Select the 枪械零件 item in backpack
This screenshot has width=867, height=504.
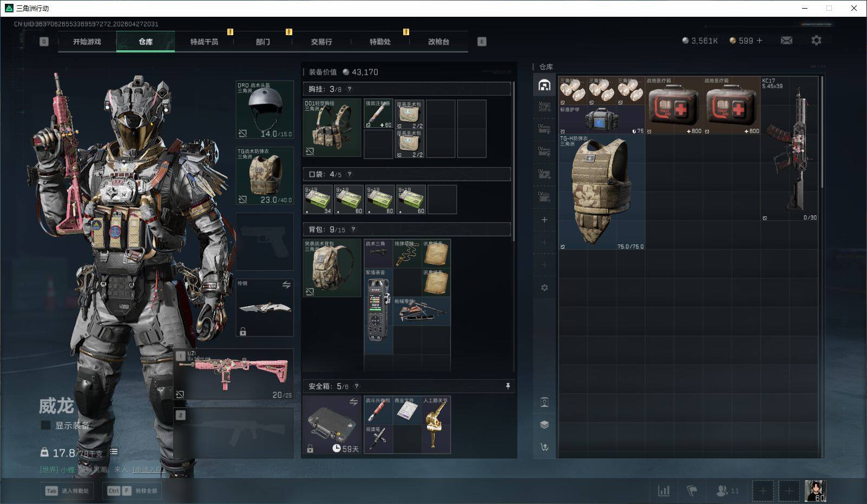pos(422,312)
